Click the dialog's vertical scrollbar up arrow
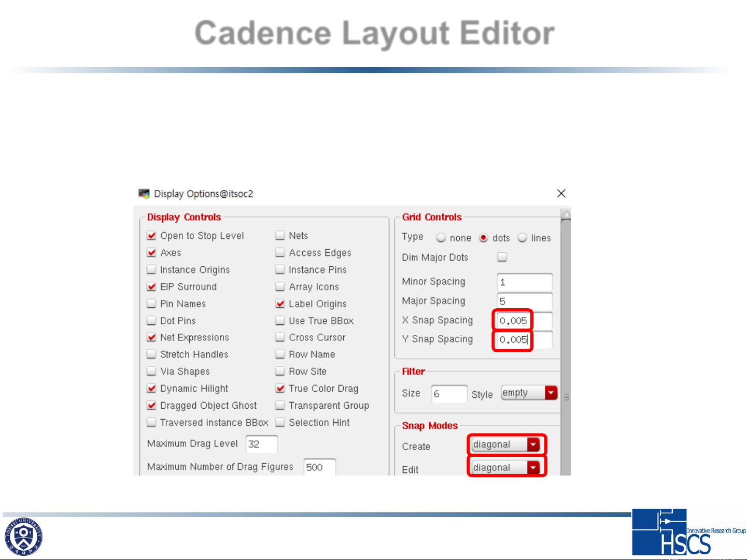 pyautogui.click(x=566, y=213)
